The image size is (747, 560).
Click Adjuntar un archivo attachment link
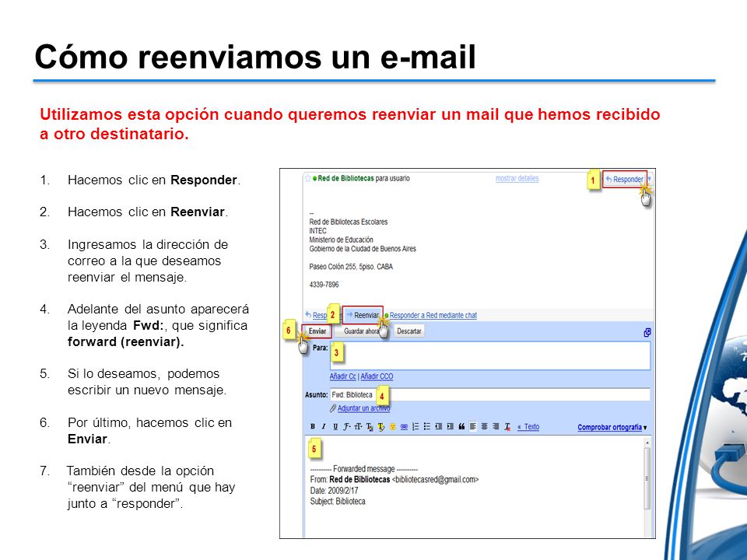363,408
